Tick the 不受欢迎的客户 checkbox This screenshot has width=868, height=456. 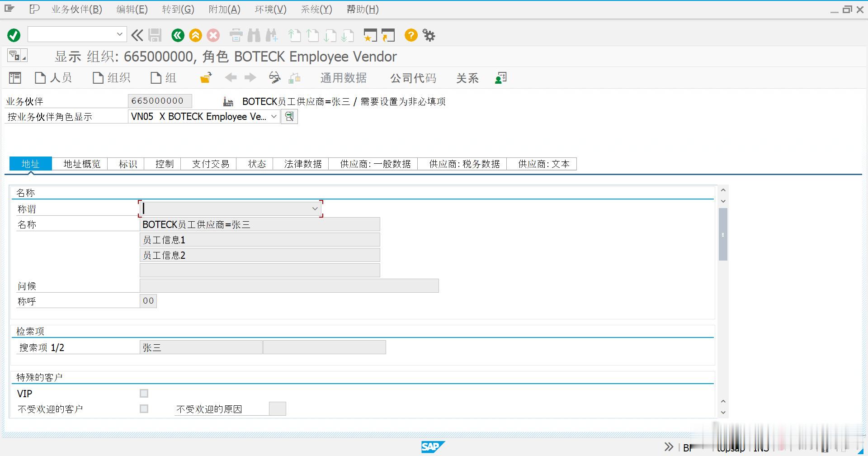click(x=144, y=408)
